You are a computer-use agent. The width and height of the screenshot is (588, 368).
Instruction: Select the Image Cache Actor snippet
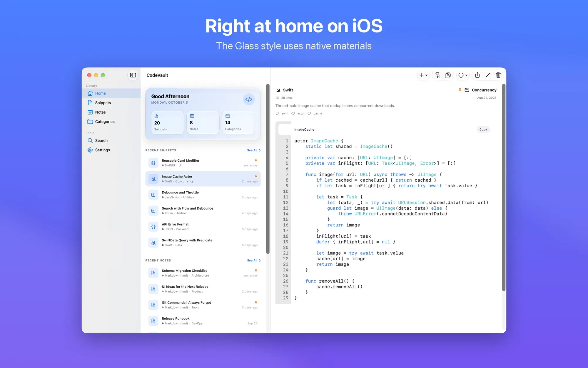pos(203,179)
